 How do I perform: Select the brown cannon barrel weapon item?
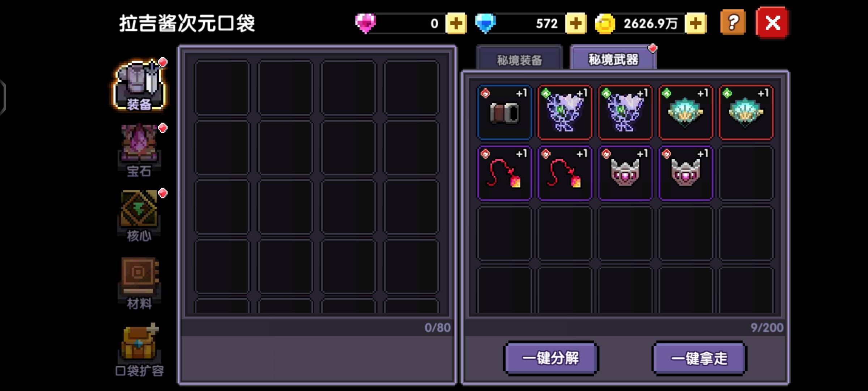(x=504, y=112)
